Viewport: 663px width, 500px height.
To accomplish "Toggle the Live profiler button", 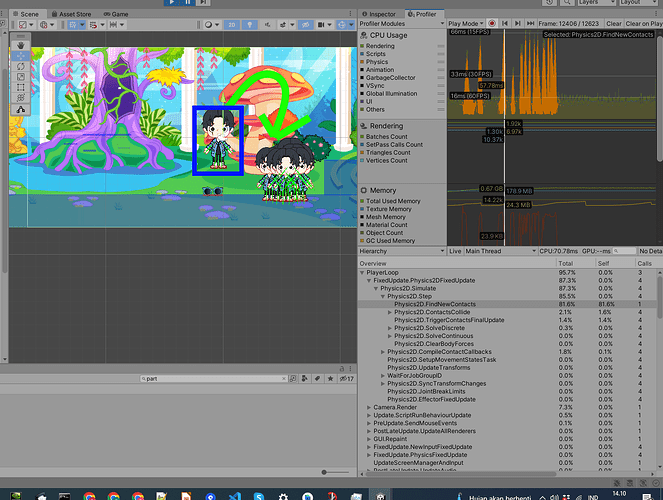I will tap(455, 251).
